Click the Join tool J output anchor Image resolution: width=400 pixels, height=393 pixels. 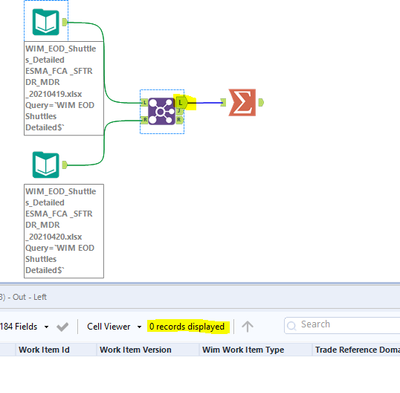click(179, 112)
